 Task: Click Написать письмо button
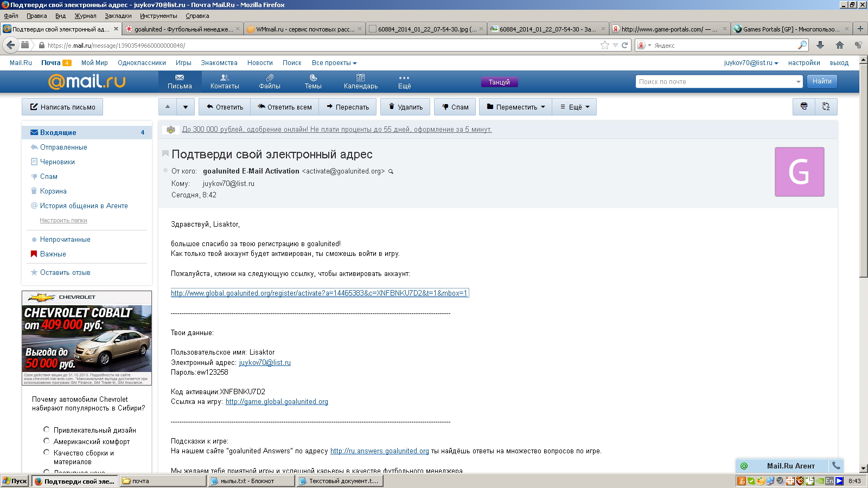(x=62, y=107)
